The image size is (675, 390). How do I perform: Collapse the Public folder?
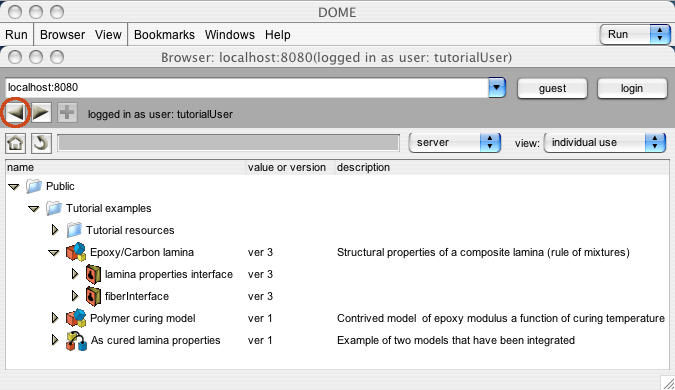pos(14,187)
